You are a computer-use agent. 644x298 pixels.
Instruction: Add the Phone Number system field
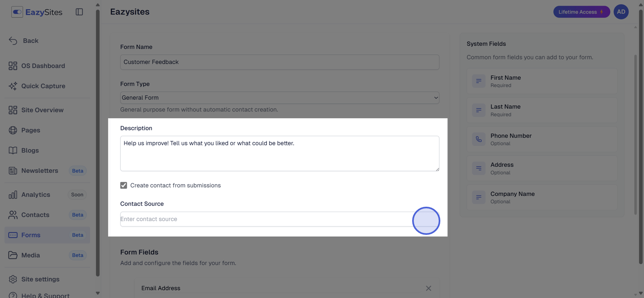point(542,139)
